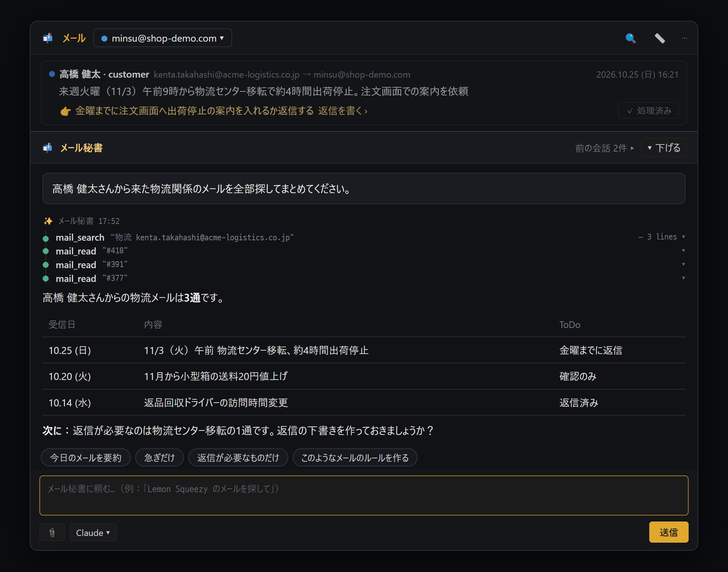Click the 送信 send button
Screen dimensions: 728x572
click(x=669, y=532)
